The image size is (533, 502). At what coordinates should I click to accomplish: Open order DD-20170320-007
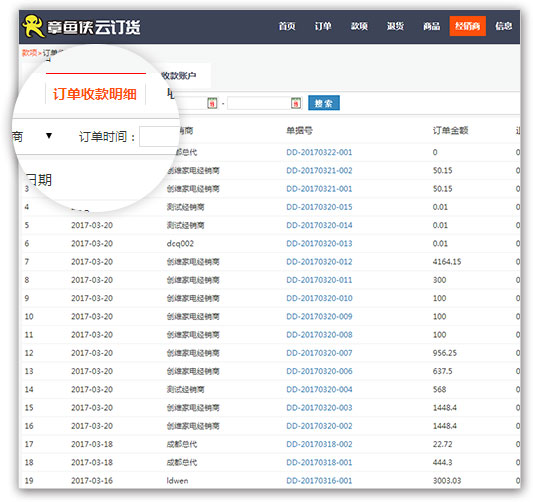pyautogui.click(x=319, y=353)
